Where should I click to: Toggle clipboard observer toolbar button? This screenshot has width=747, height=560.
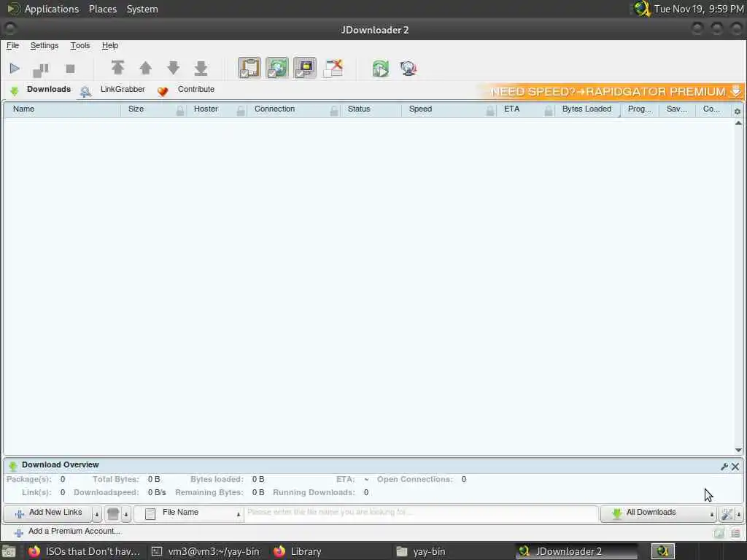click(249, 68)
